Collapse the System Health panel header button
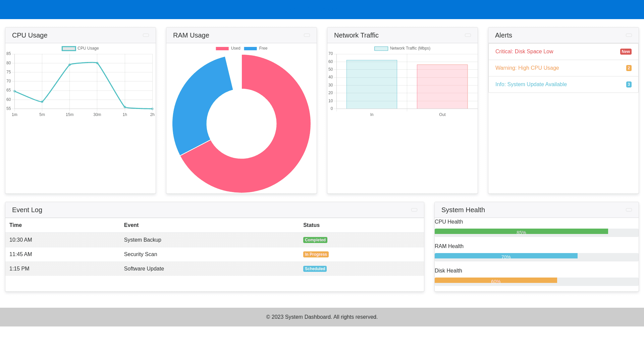This screenshot has width=644, height=362. coord(629,210)
